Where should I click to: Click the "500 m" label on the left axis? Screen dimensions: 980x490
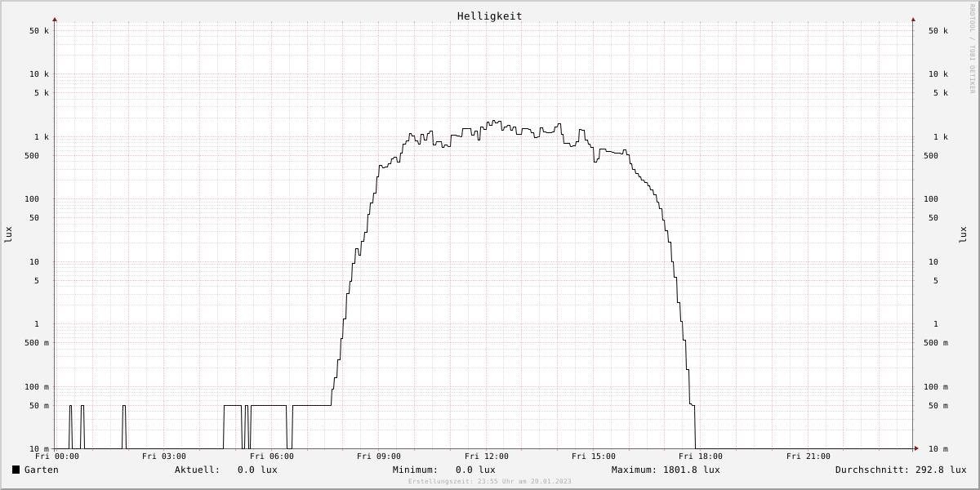tap(37, 343)
